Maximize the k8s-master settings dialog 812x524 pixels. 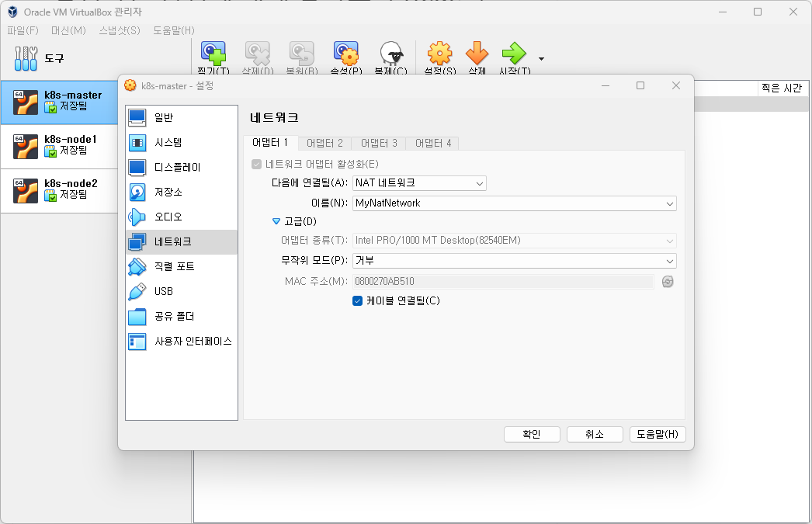640,85
